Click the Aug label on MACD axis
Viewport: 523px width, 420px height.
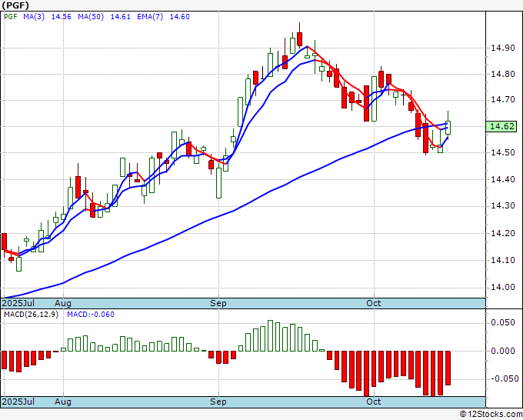63,402
